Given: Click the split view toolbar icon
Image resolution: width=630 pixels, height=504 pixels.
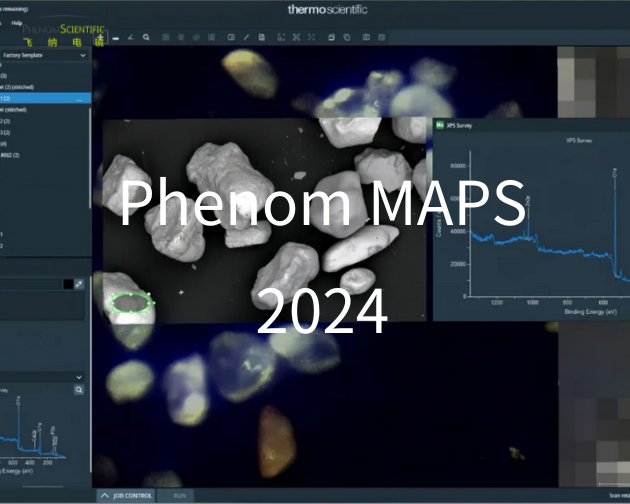Looking at the screenshot, I should click(366, 37).
